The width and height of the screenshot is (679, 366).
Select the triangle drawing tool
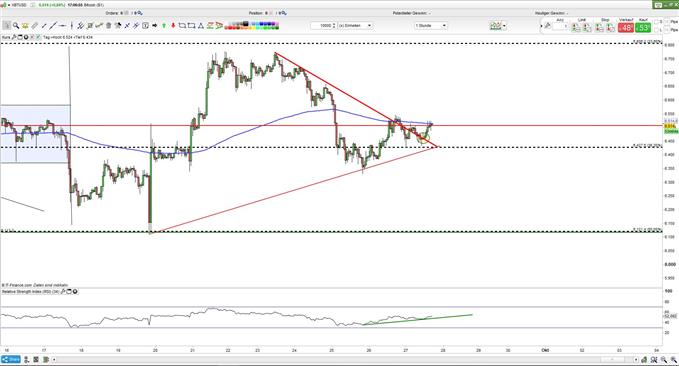(201, 26)
